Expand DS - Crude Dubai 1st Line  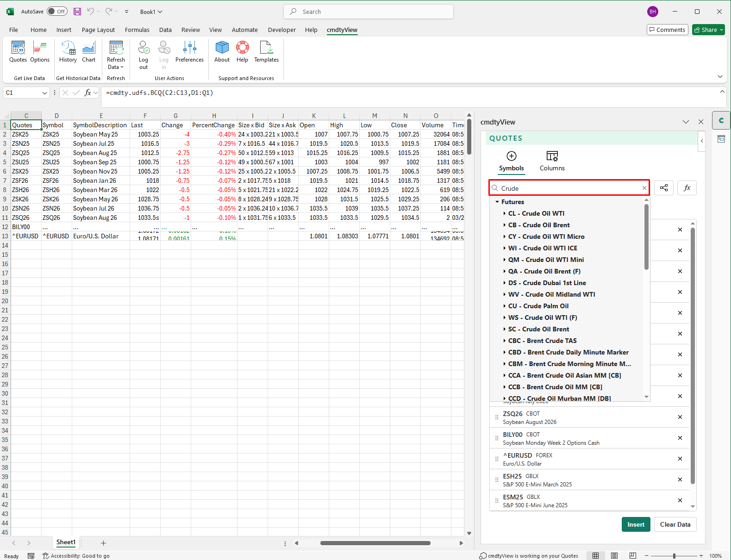tap(504, 283)
